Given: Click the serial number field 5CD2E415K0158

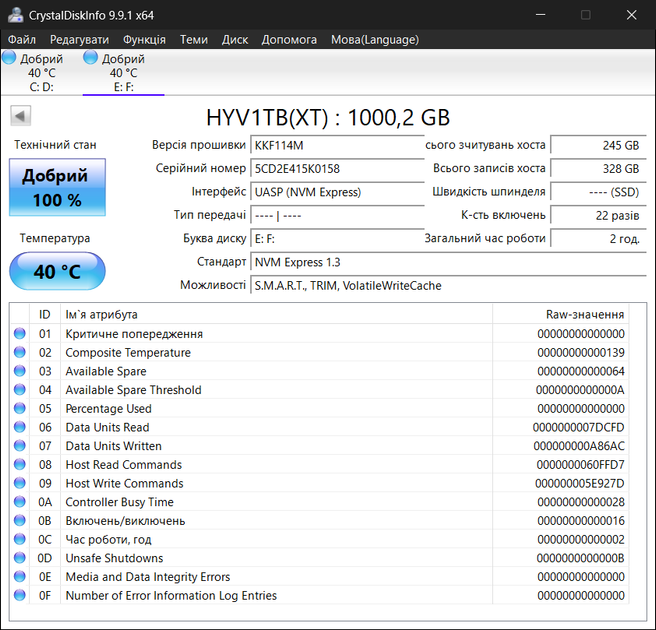Looking at the screenshot, I should pyautogui.click(x=337, y=169).
